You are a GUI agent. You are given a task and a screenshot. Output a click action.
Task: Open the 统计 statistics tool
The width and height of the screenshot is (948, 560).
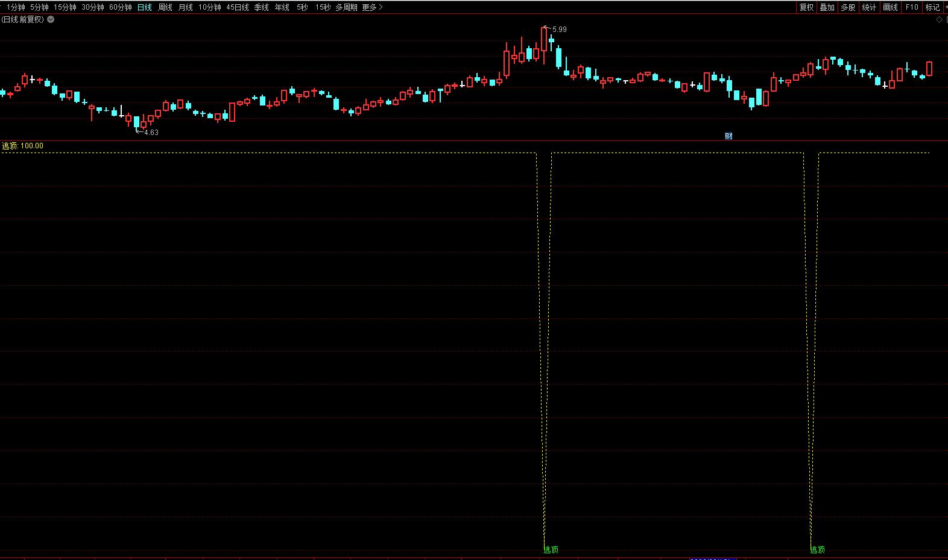click(x=869, y=7)
